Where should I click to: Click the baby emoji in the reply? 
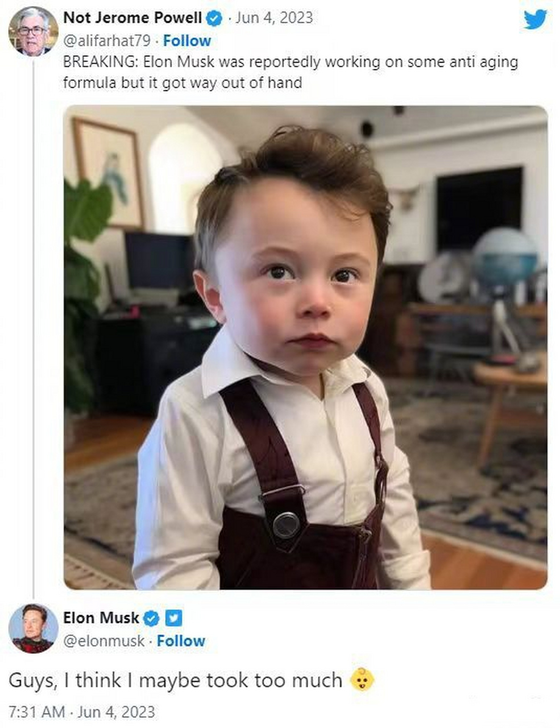point(362,680)
